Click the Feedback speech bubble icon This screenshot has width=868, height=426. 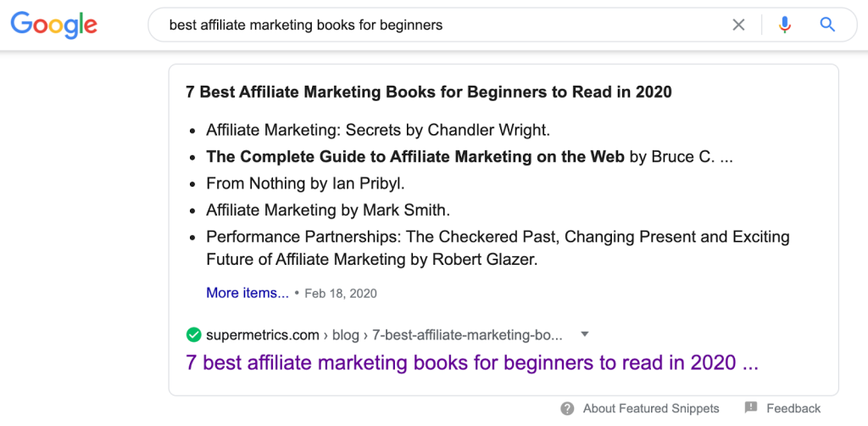pyautogui.click(x=751, y=408)
